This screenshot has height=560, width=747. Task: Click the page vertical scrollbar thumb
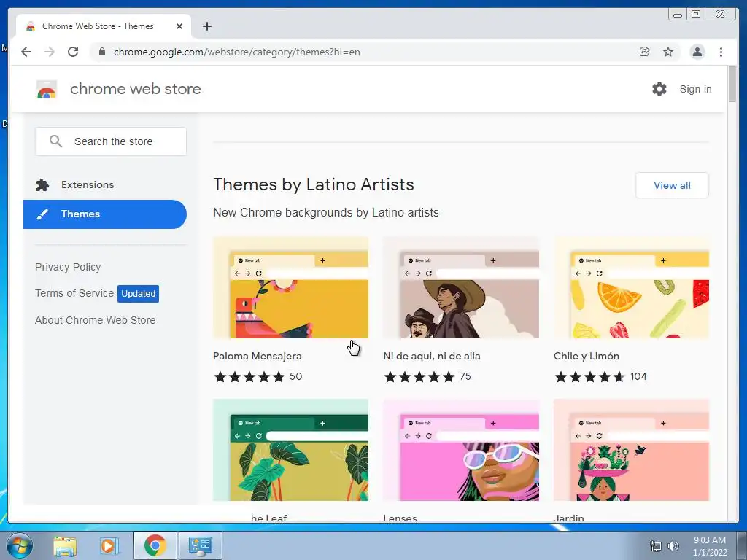tap(732, 84)
